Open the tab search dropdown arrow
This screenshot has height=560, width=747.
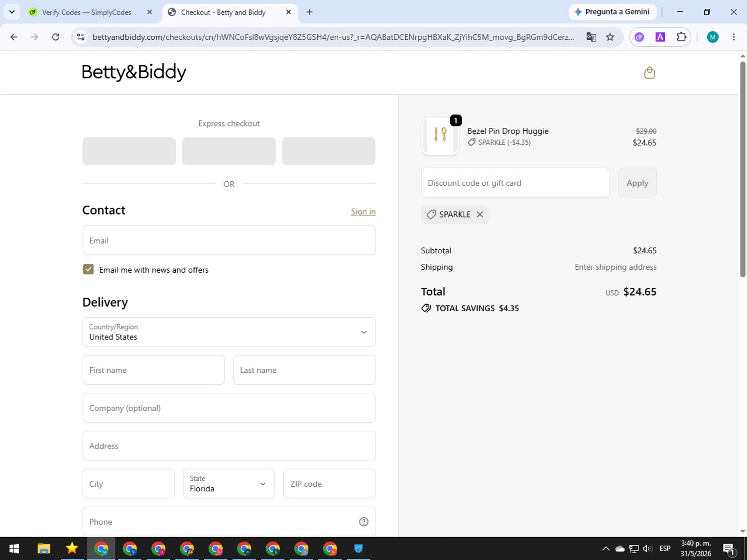point(12,12)
